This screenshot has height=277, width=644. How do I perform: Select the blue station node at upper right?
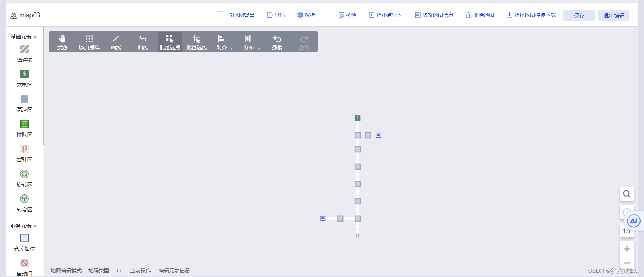coord(379,135)
